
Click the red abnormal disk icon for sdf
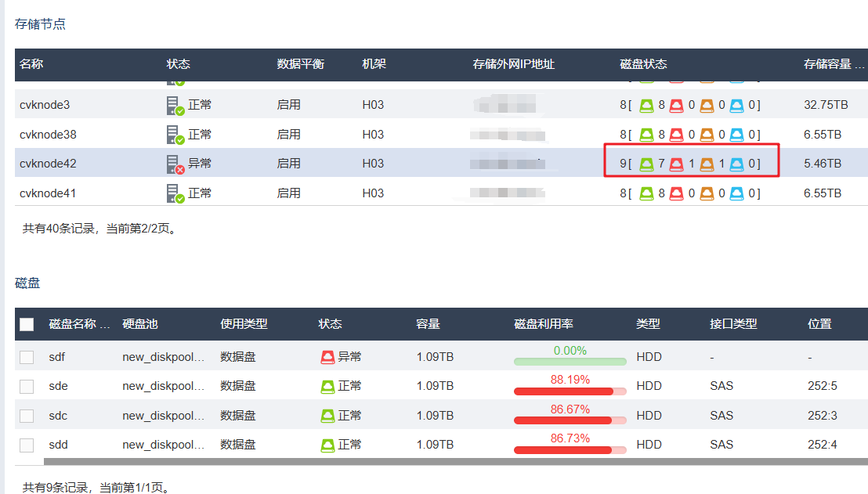(x=327, y=357)
